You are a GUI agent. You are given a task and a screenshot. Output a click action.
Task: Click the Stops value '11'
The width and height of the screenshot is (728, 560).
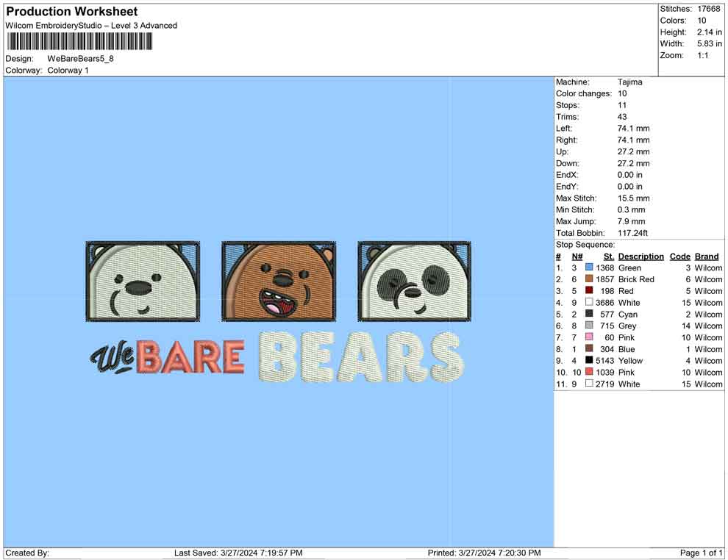click(622, 105)
